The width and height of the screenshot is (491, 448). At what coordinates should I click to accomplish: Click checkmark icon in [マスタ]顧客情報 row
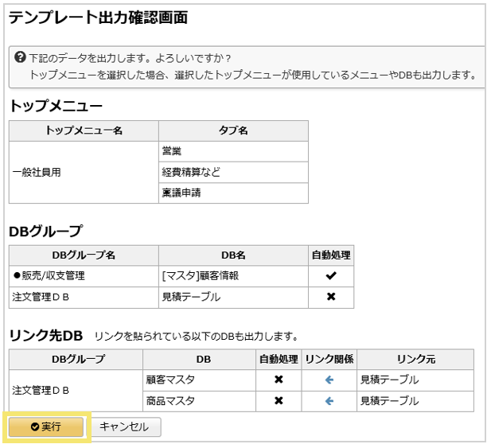[331, 276]
